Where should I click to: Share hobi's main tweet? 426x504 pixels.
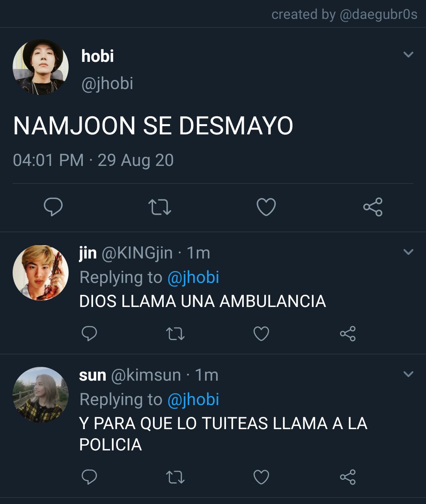coord(373,207)
